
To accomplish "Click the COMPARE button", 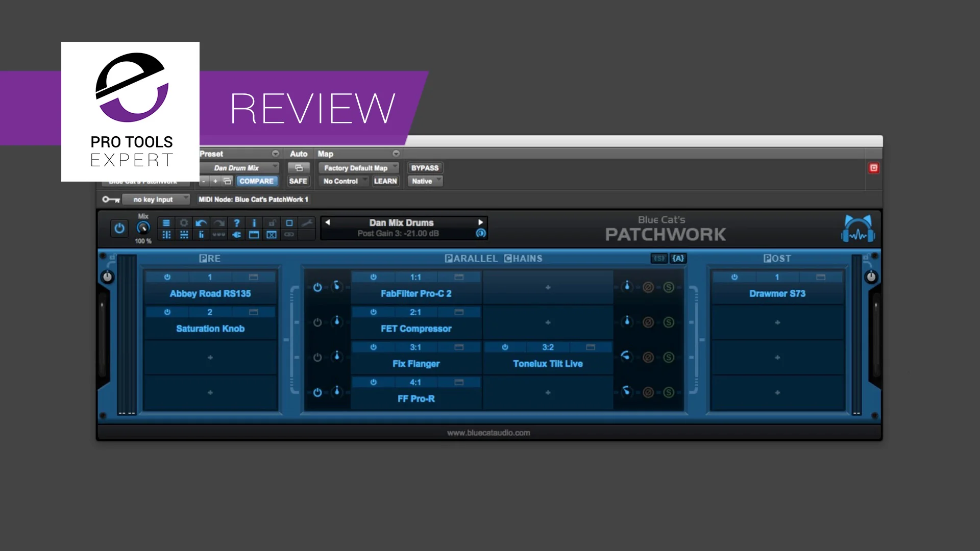I will point(256,181).
